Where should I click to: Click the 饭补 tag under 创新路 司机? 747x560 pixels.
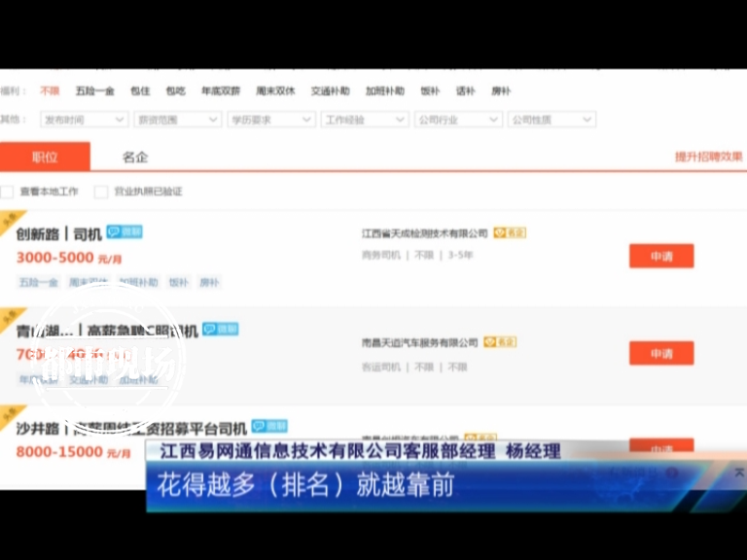click(x=179, y=282)
